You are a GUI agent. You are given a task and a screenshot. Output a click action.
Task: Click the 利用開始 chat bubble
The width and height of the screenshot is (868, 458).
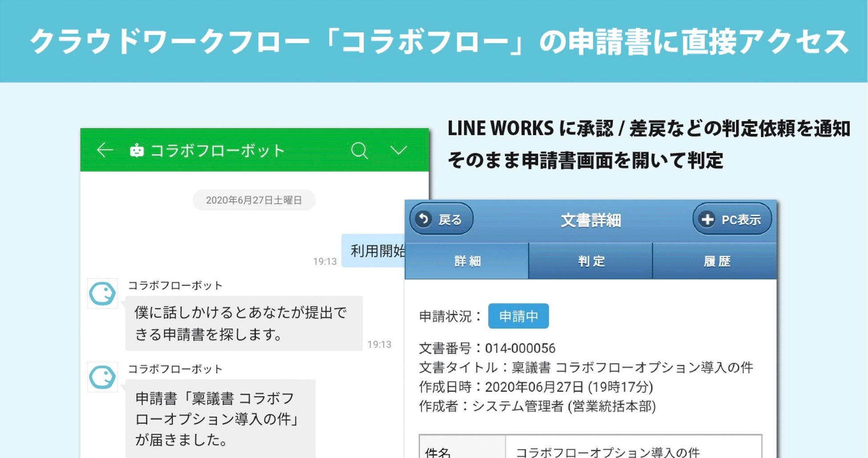373,251
